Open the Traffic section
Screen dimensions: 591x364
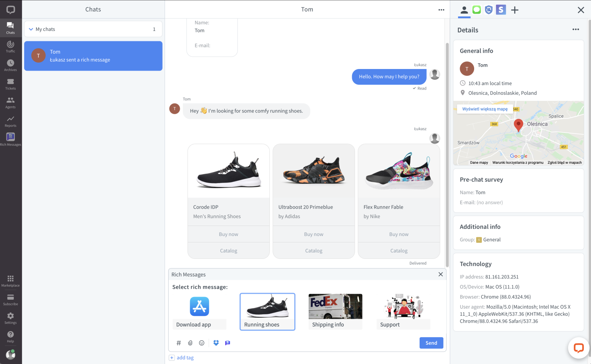[x=10, y=47]
